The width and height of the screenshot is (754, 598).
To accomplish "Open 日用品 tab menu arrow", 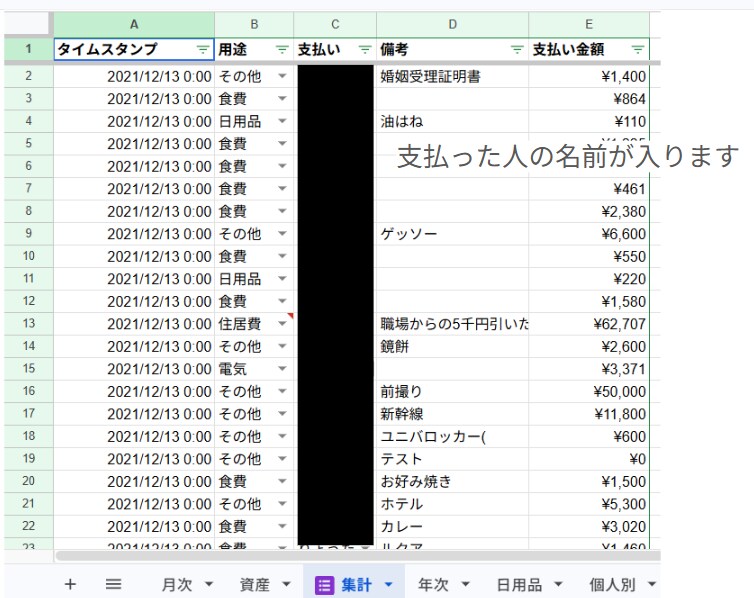I will (558, 585).
